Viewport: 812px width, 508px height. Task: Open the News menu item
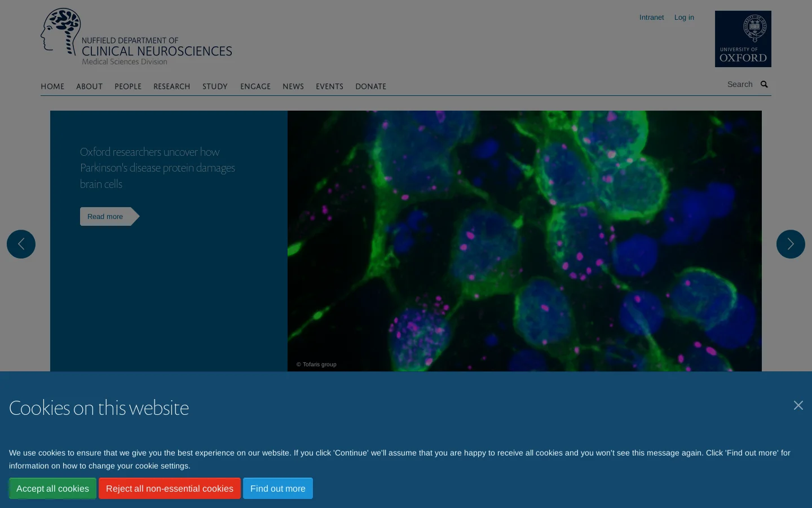pos(293,86)
